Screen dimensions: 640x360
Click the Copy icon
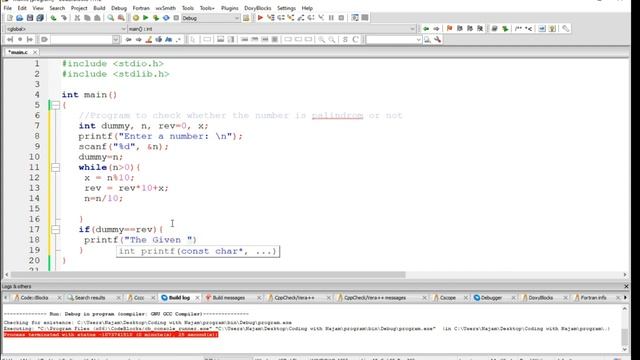point(87,18)
